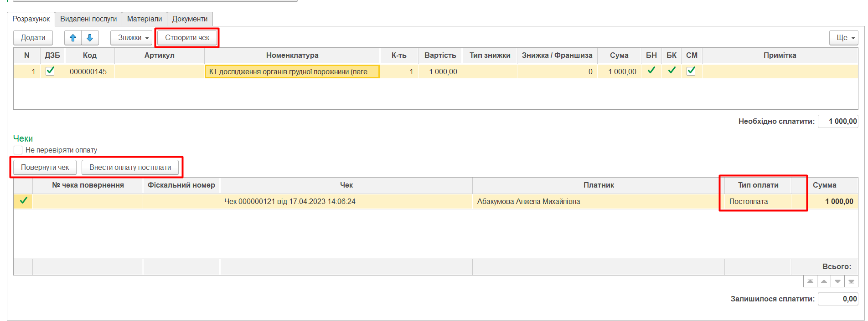Click the Необхідно сплатити amount field
The height and width of the screenshot is (321, 868).
click(x=838, y=122)
